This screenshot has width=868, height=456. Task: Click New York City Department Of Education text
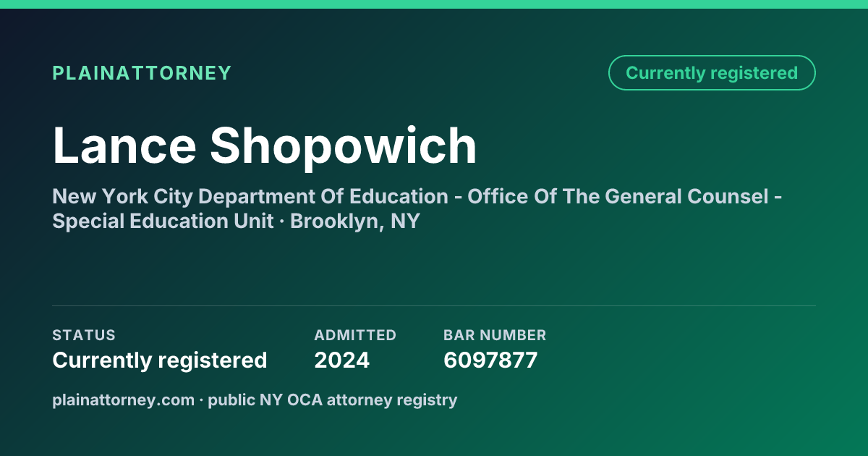(250, 196)
